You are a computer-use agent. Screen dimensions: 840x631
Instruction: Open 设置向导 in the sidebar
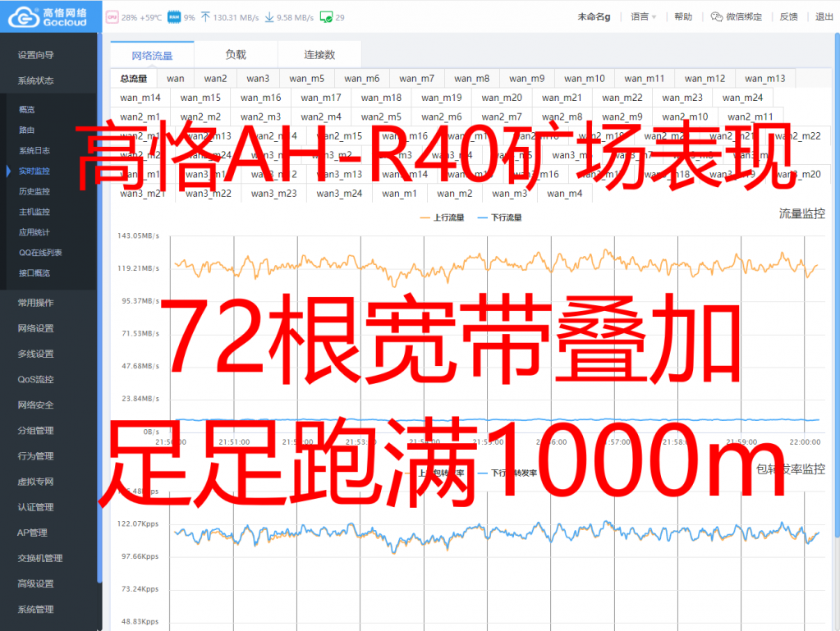(35, 55)
